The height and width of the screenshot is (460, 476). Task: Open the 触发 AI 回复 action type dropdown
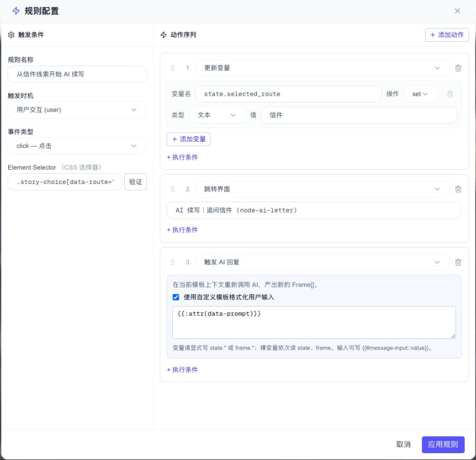(x=323, y=262)
